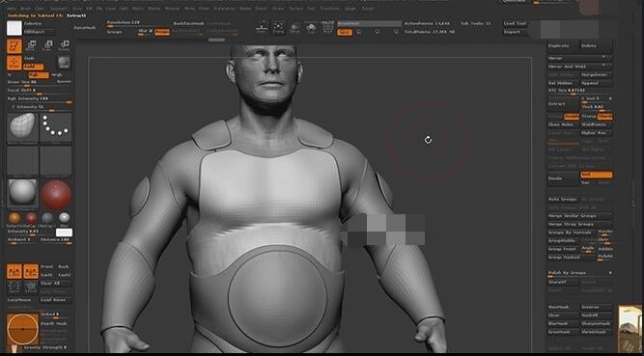This screenshot has width=644, height=356.
Task: Click the BlurMask button
Action: 563,323
